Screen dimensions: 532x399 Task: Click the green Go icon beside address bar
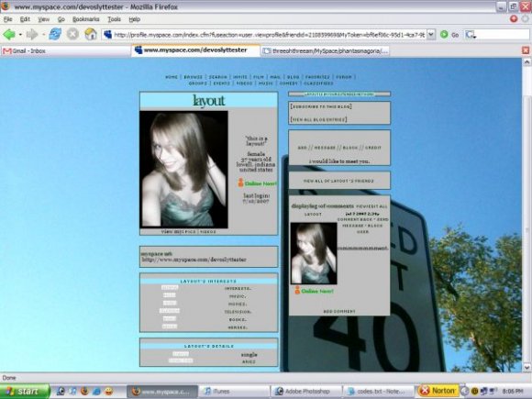point(444,34)
